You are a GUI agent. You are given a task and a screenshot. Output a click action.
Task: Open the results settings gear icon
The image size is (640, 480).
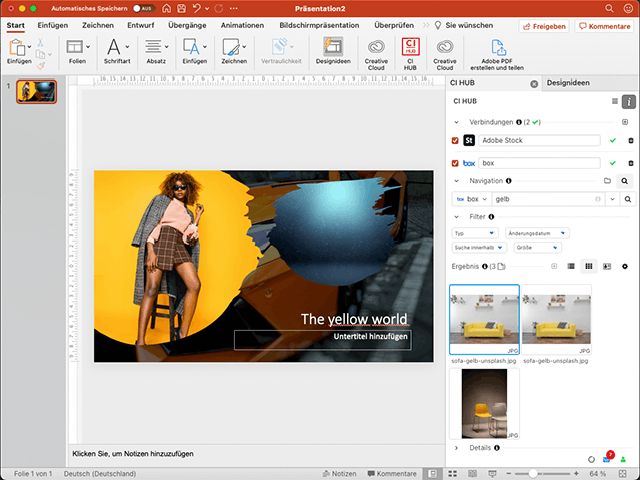coord(625,267)
